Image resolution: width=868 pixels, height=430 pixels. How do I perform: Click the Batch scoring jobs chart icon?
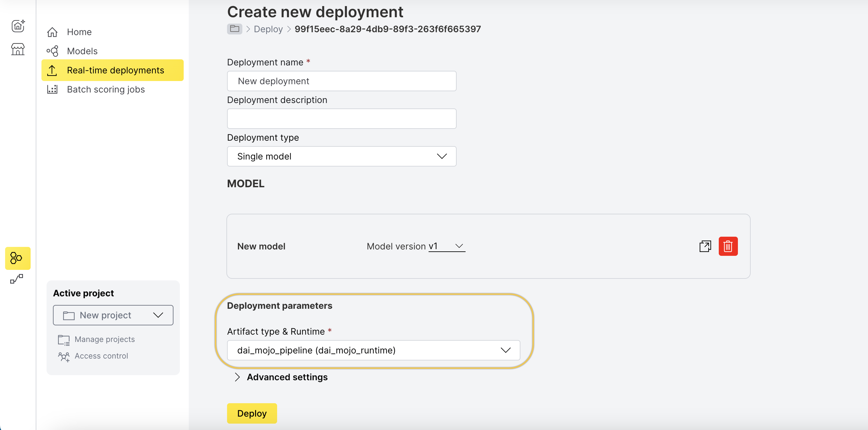point(52,89)
